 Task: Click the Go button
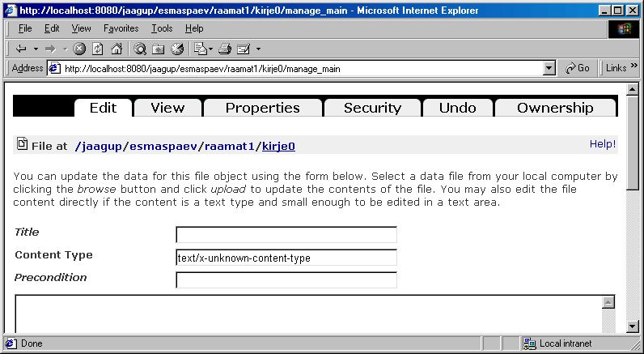coord(577,68)
